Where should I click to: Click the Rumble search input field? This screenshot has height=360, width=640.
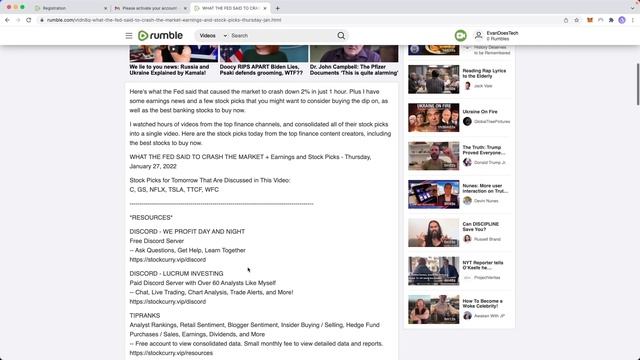coord(283,36)
